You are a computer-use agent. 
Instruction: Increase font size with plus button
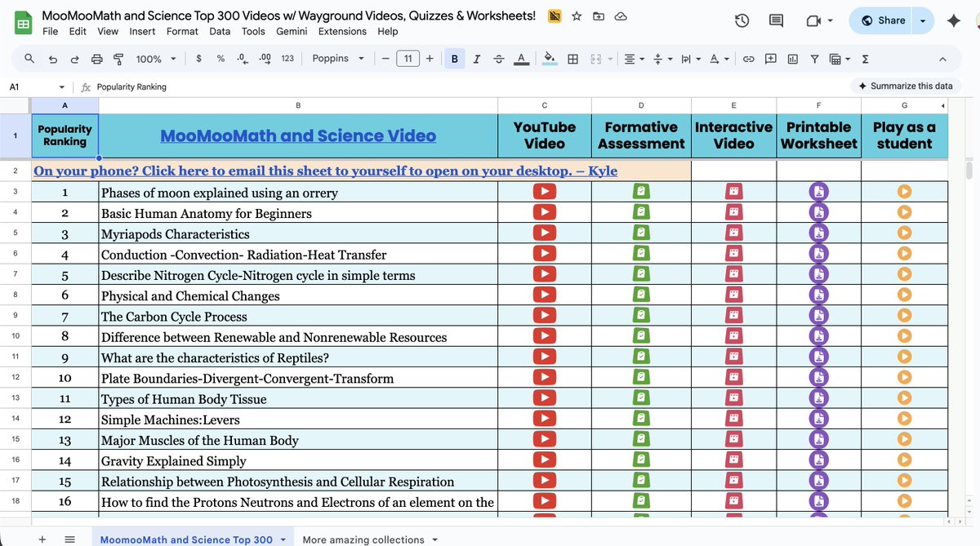(x=430, y=59)
